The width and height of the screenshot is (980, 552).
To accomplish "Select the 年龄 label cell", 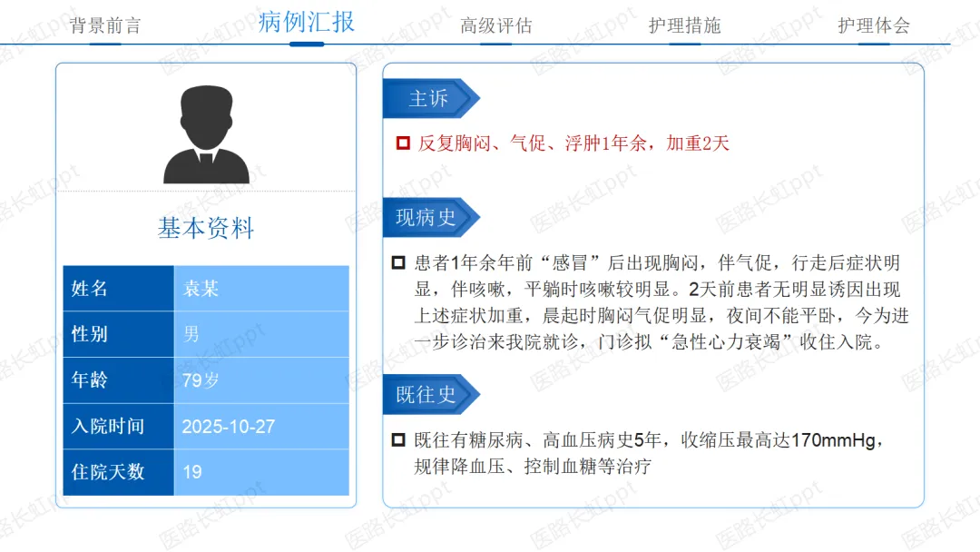I will [118, 380].
